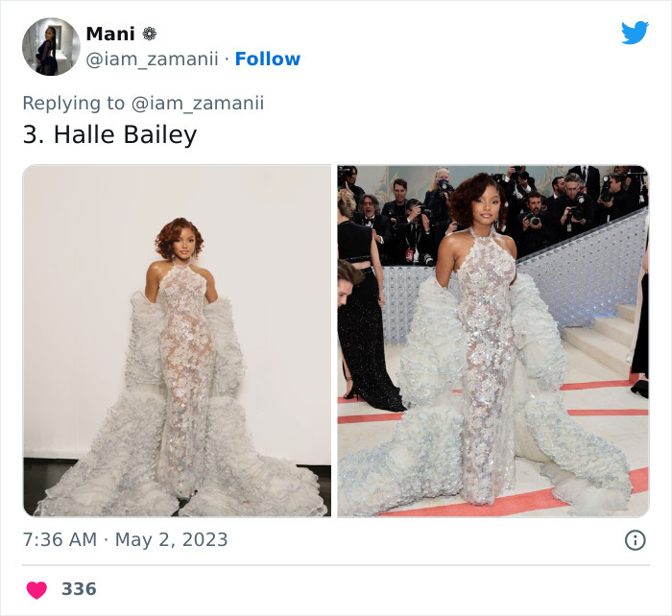Open the right red carpet photo
Viewport: 672px width, 616px height.
pyautogui.click(x=492, y=341)
